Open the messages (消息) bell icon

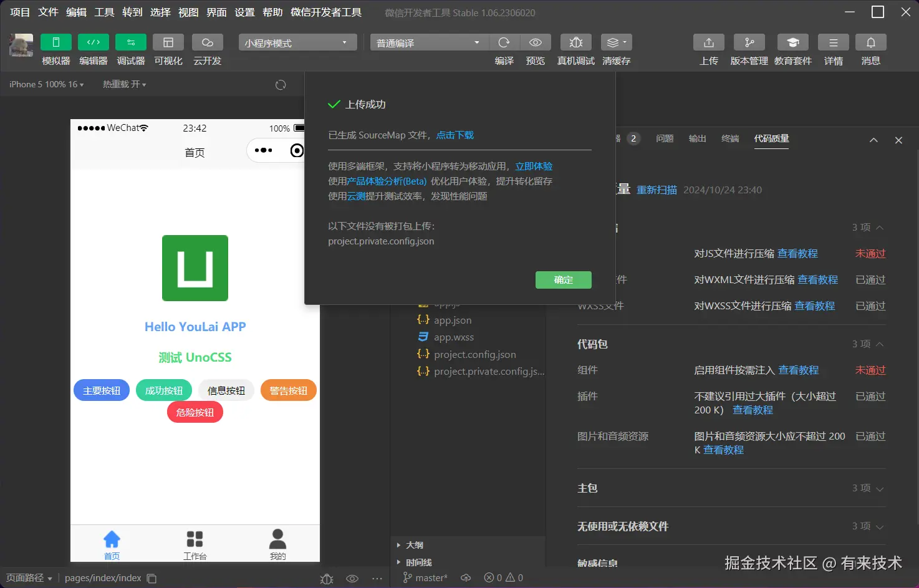tap(871, 42)
